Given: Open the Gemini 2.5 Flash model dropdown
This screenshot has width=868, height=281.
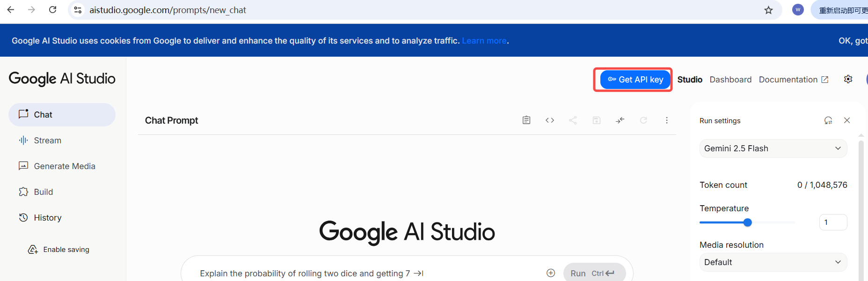Looking at the screenshot, I should tap(773, 148).
